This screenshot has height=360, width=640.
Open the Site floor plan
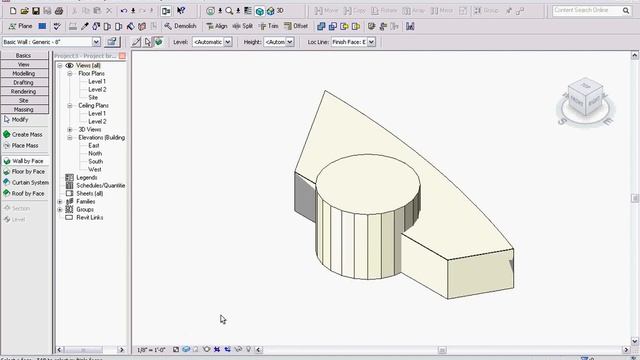click(x=93, y=98)
